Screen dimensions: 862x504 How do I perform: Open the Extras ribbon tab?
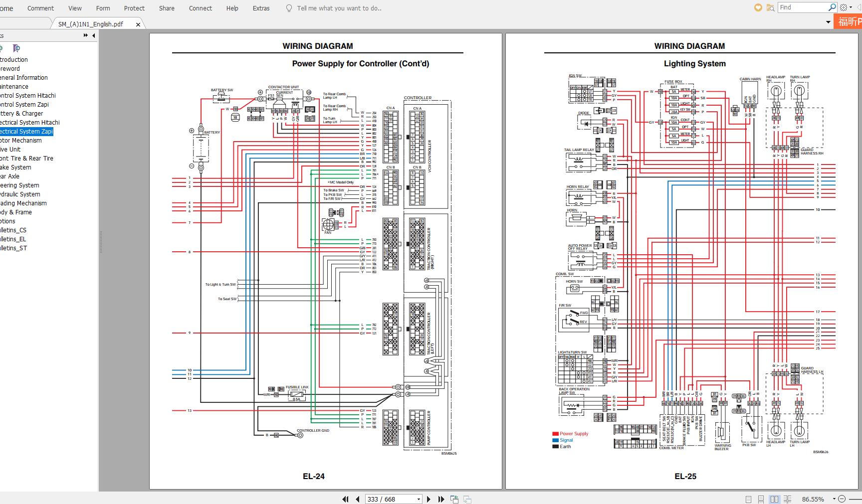pos(261,8)
